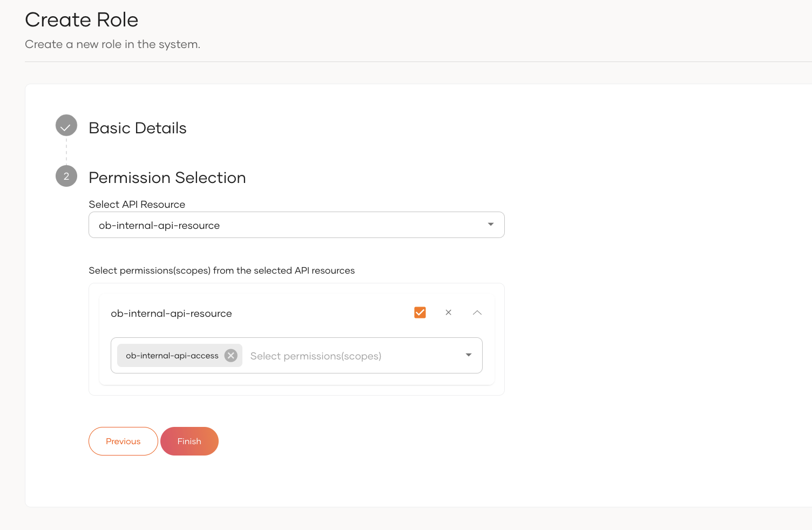The height and width of the screenshot is (530, 812).
Task: Click the scopes instruction text above the panel
Action: (221, 270)
